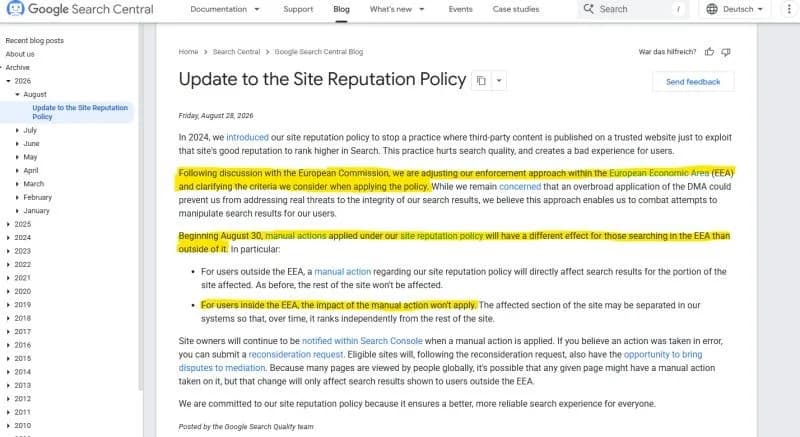800x437 pixels.
Task: Click Google Search Central Blog breadcrumb
Action: coord(319,52)
